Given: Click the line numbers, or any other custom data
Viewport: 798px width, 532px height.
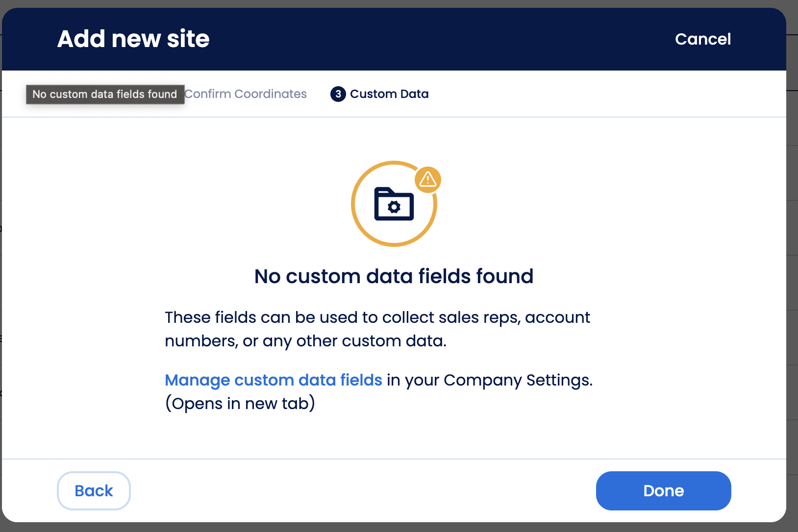Looking at the screenshot, I should pos(305,341).
